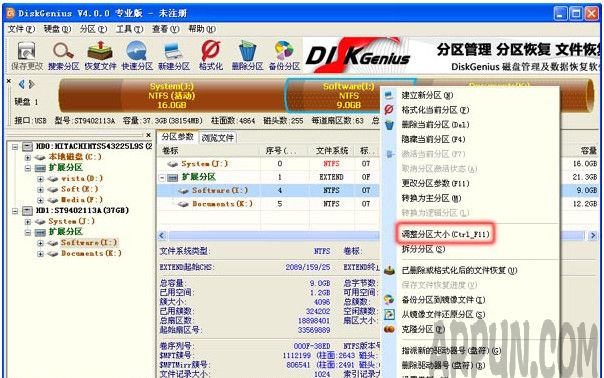The width and height of the screenshot is (604, 378).
Task: Choose 删除当前分区(Del) from context menu
Action: click(435, 124)
